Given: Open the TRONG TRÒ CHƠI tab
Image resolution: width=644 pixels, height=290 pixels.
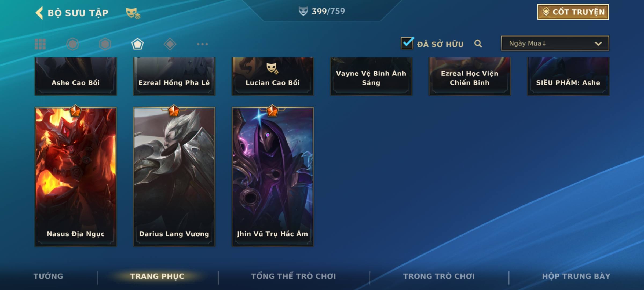Looking at the screenshot, I should point(439,276).
